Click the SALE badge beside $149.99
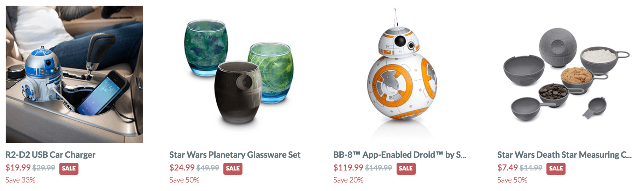The width and height of the screenshot is (644, 191). 406,168
